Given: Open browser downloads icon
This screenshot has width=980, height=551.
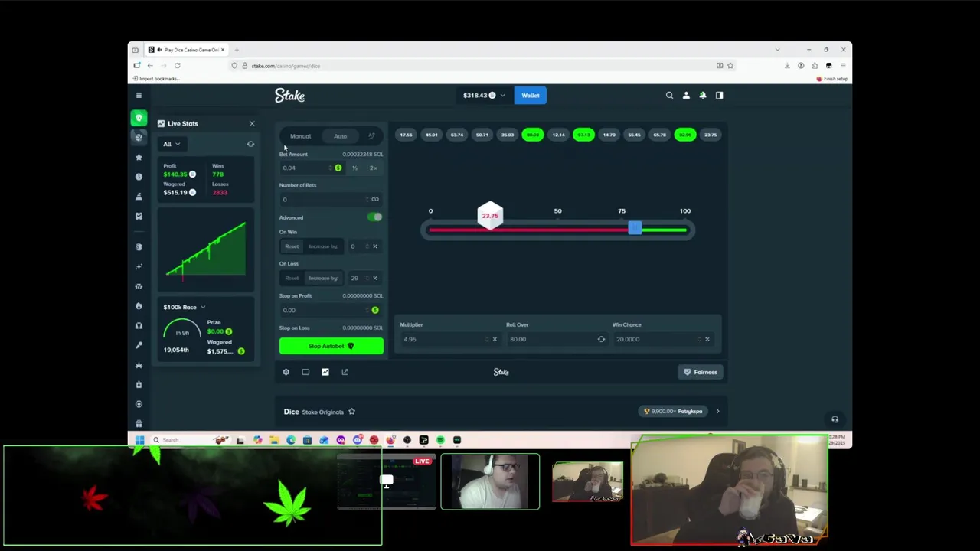Looking at the screenshot, I should coord(787,66).
